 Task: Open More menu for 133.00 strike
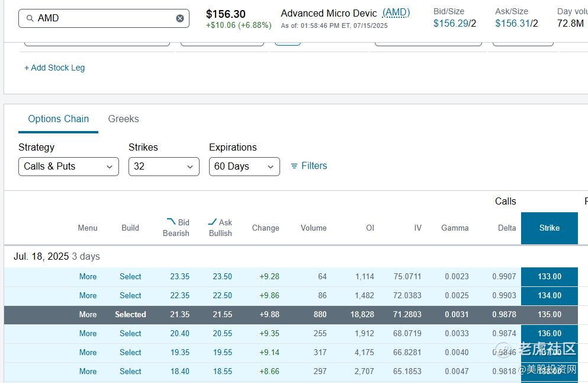click(88, 277)
